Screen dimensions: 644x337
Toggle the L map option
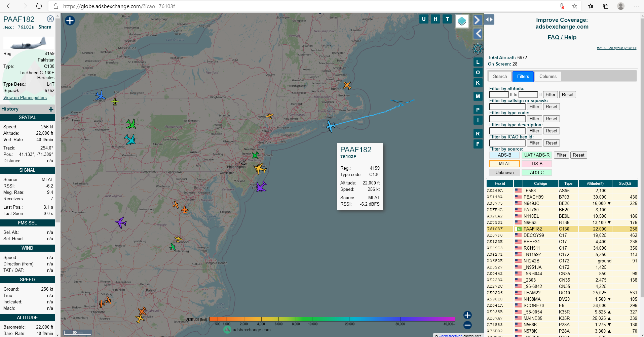[x=478, y=62]
